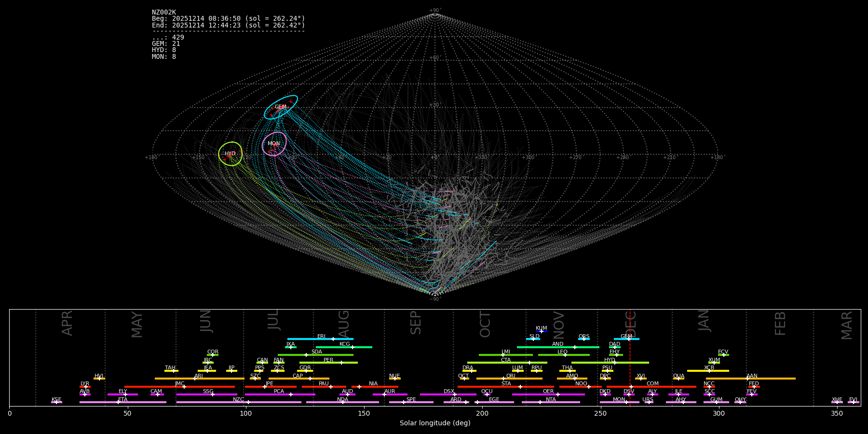Click the ECV shower label in timeline
868x434 pixels.
tap(723, 352)
